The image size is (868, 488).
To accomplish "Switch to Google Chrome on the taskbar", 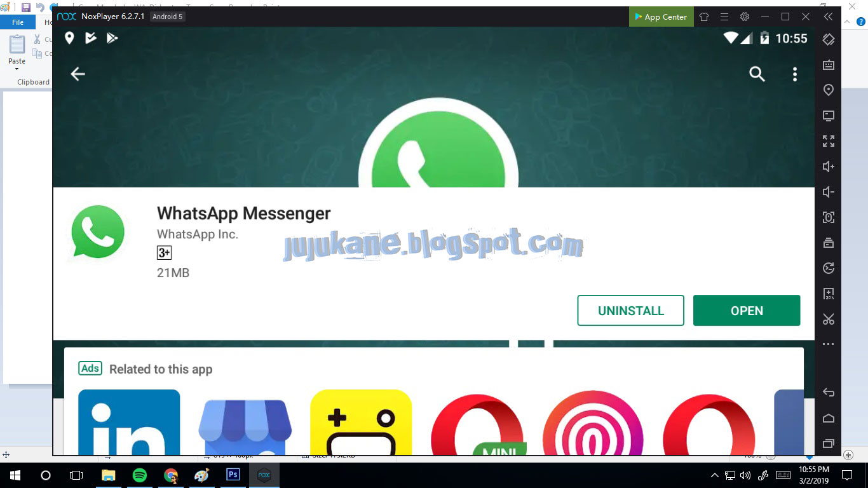I will [171, 475].
